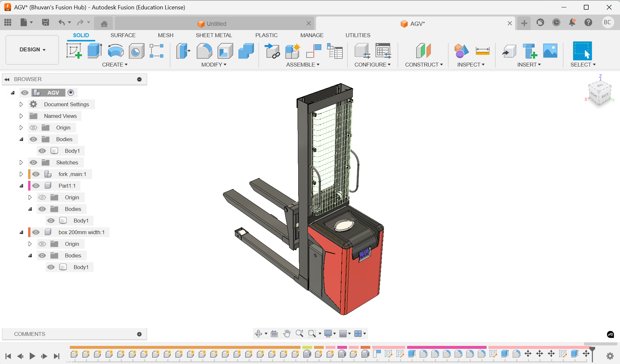Open timeline settings gear icon

(610, 356)
